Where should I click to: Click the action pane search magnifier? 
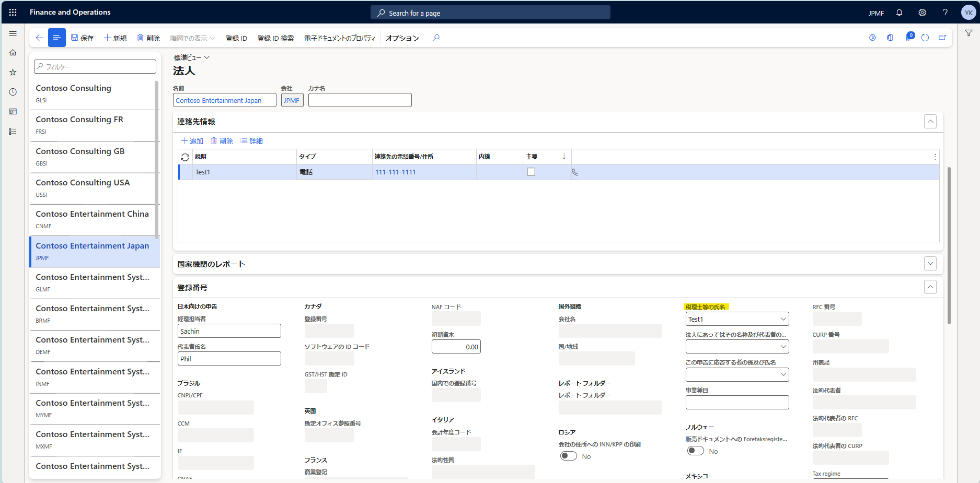click(436, 38)
